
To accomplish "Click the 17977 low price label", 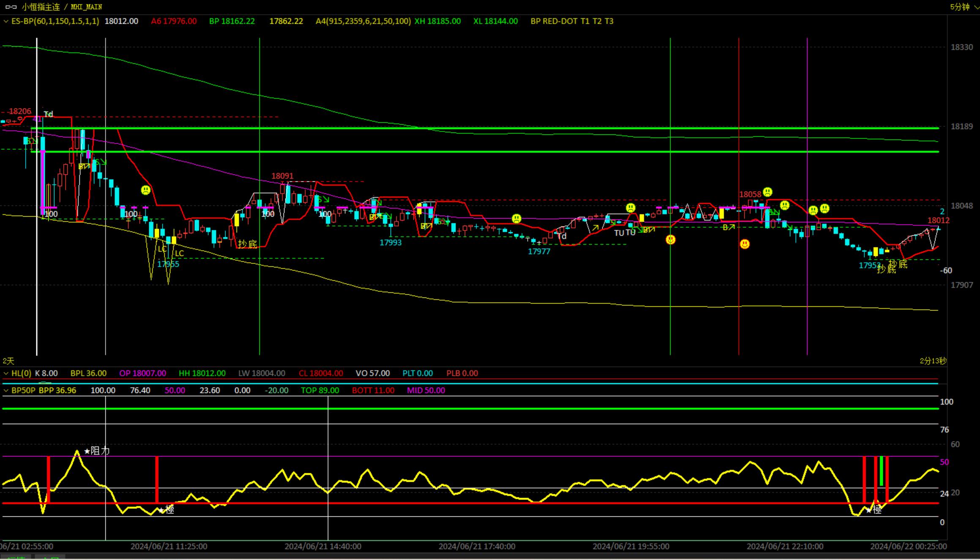I will (x=539, y=252).
